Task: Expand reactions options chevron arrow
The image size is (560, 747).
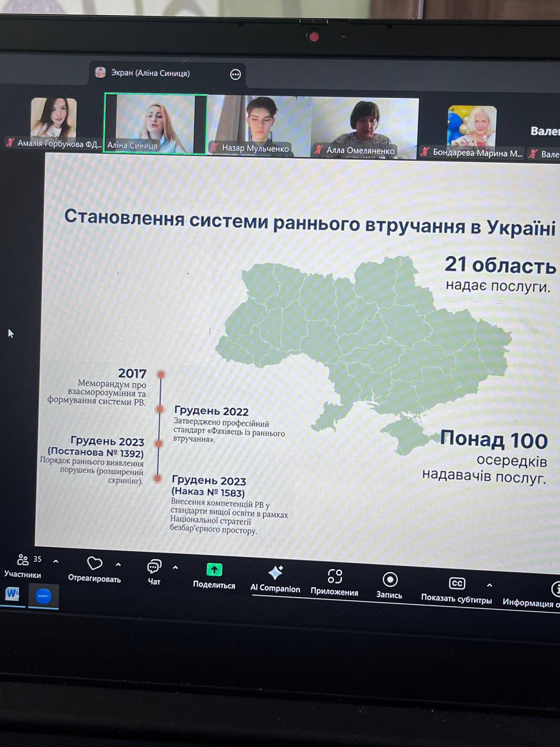Action: point(118,564)
